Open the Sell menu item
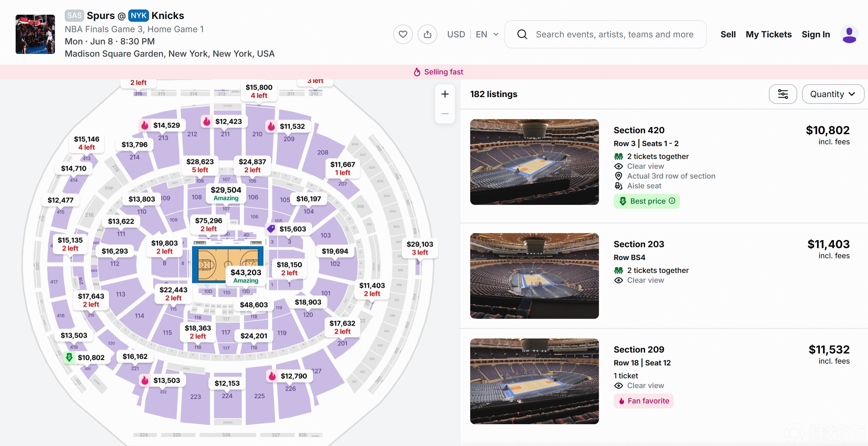This screenshot has width=868, height=446. click(x=728, y=34)
